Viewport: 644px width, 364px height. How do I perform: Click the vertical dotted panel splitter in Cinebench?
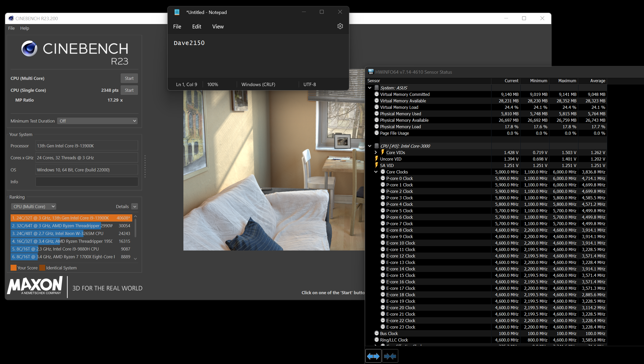145,166
